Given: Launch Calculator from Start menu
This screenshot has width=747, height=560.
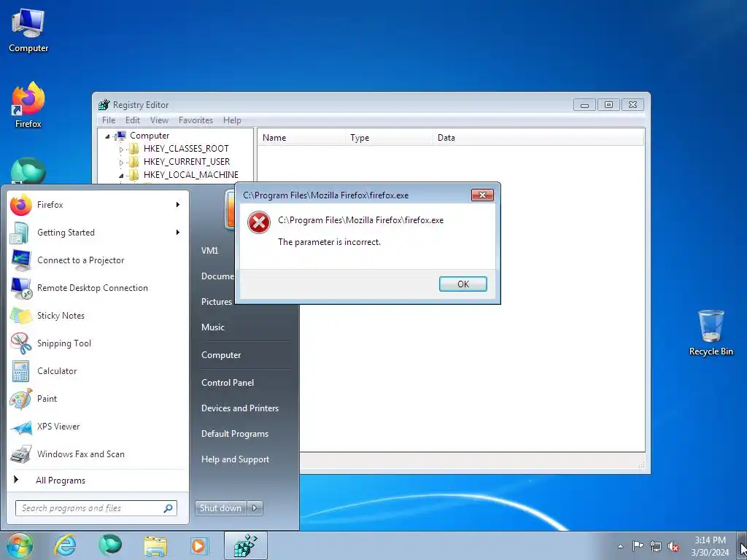Looking at the screenshot, I should [98, 371].
